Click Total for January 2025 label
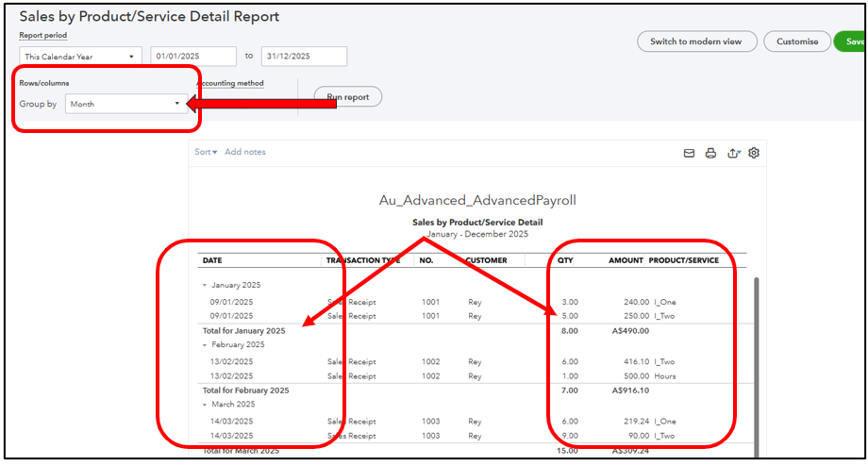This screenshot has width=868, height=465. coord(244,331)
